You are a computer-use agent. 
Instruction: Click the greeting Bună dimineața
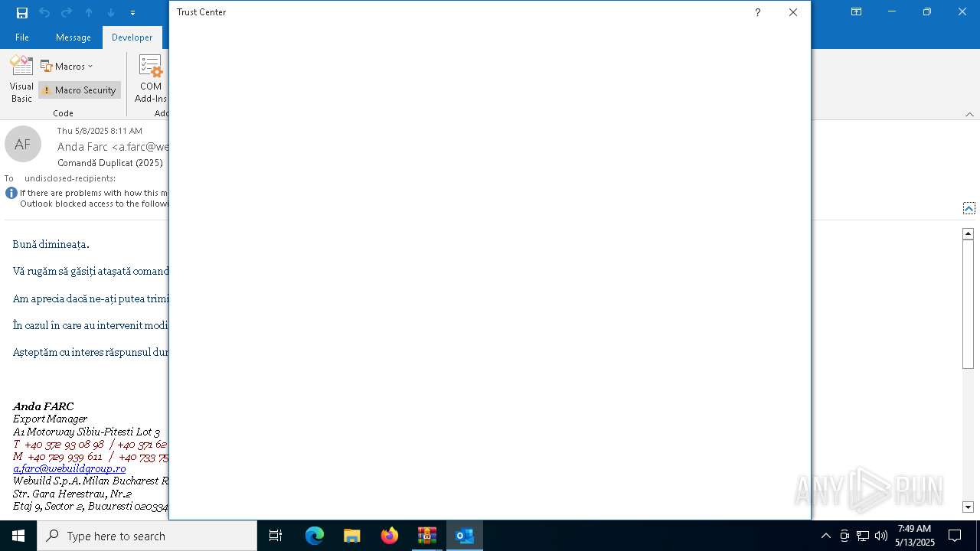tap(51, 244)
